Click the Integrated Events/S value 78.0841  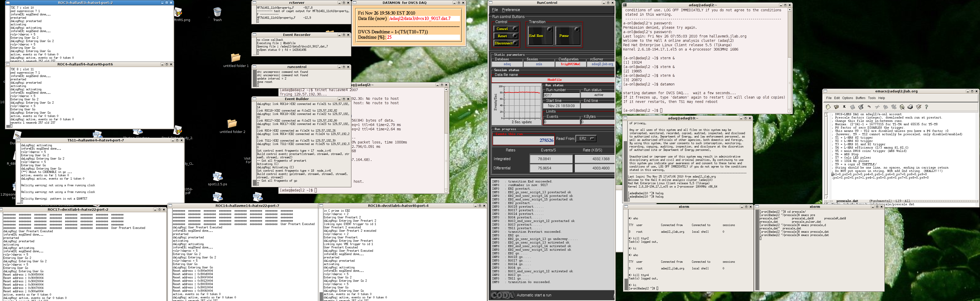coord(551,159)
